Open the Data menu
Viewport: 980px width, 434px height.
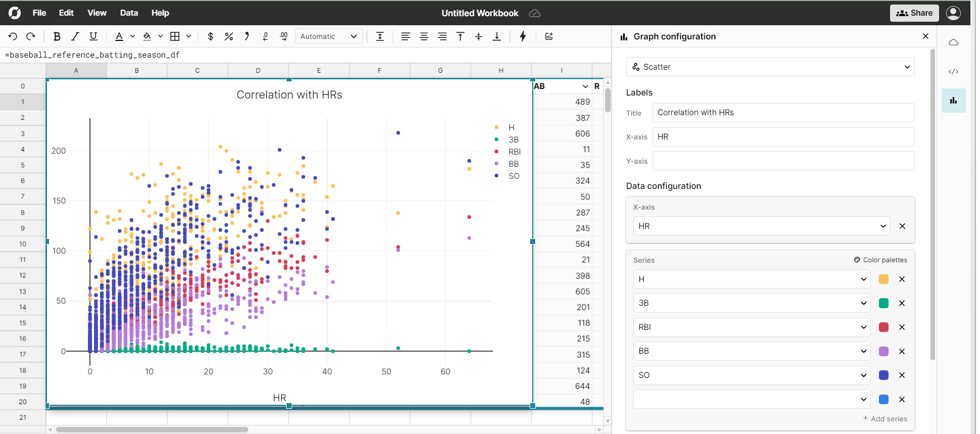click(x=129, y=13)
